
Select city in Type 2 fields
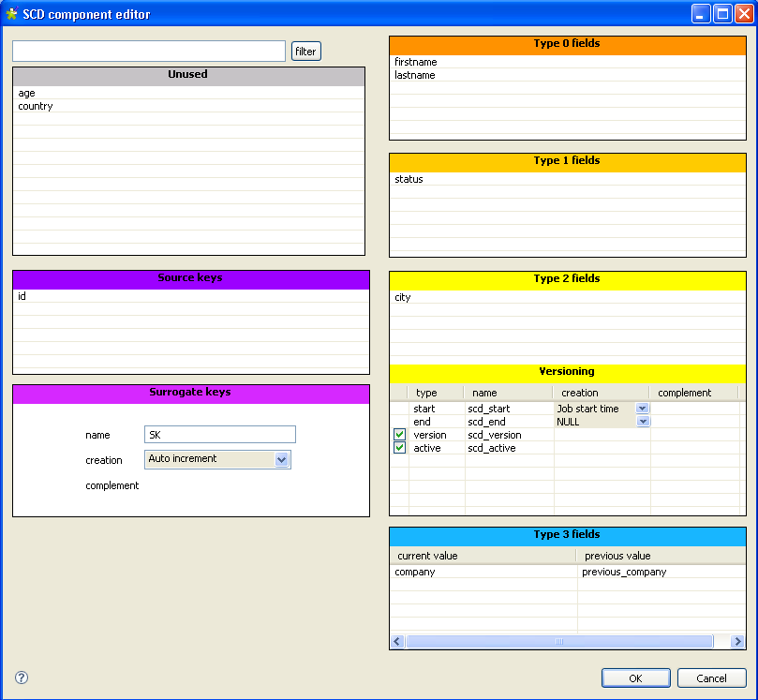coord(403,297)
